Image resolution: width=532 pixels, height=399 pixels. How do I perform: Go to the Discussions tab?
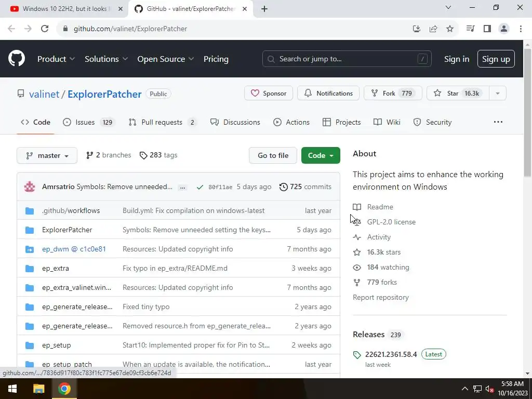(235, 122)
